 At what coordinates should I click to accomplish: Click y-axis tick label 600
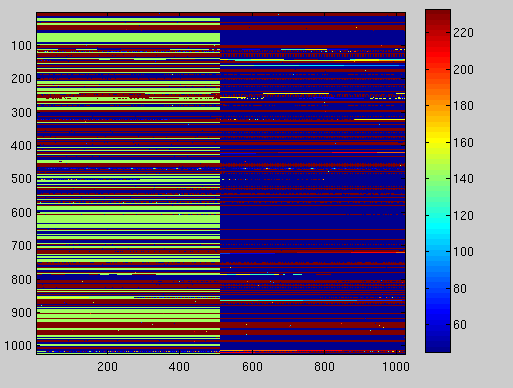(x=21, y=213)
